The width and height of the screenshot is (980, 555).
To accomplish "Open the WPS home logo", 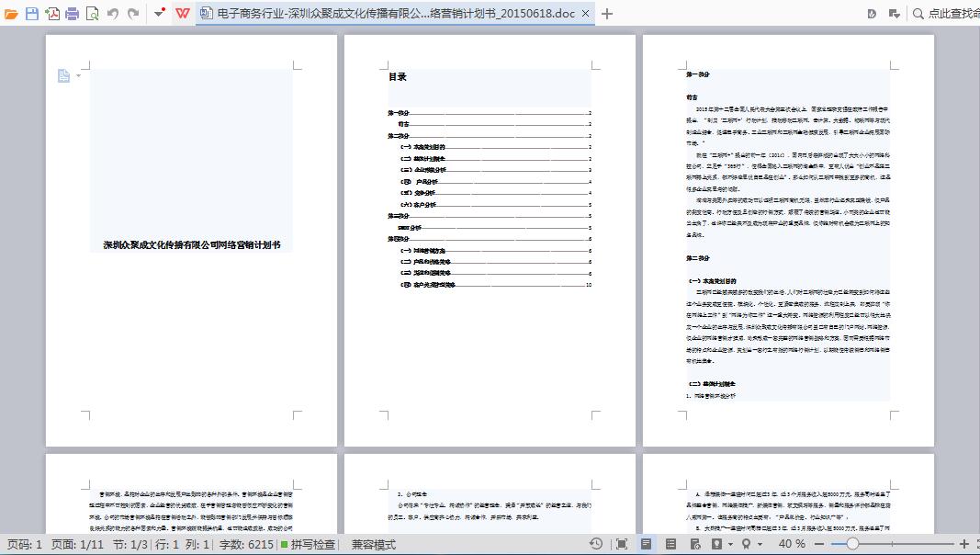I will 183,13.
